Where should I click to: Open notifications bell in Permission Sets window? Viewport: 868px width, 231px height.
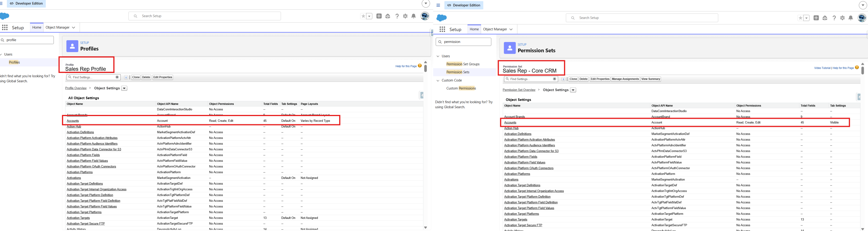850,18
